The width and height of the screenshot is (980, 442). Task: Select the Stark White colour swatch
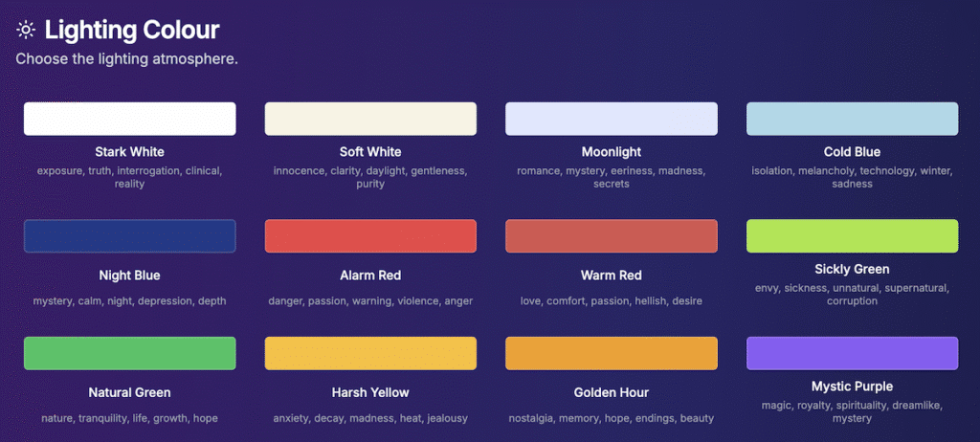click(x=129, y=119)
